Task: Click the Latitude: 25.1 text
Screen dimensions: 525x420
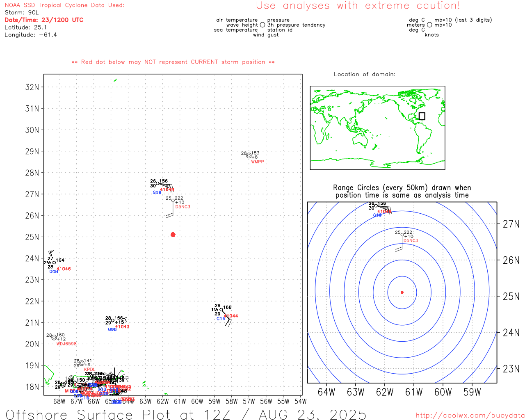Action: click(x=25, y=27)
